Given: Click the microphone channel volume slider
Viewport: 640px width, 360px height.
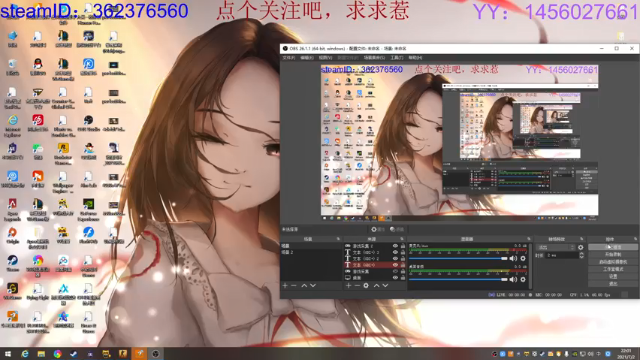Looking at the screenshot, I should point(458,258).
